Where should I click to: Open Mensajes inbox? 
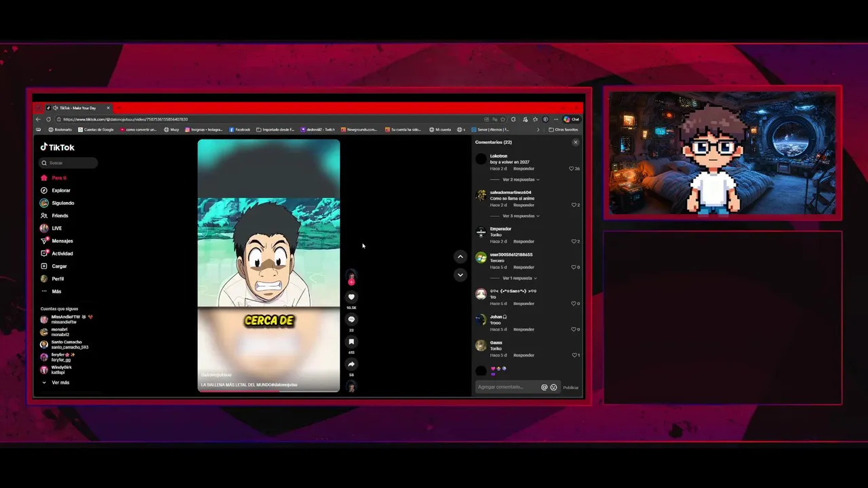click(x=57, y=241)
